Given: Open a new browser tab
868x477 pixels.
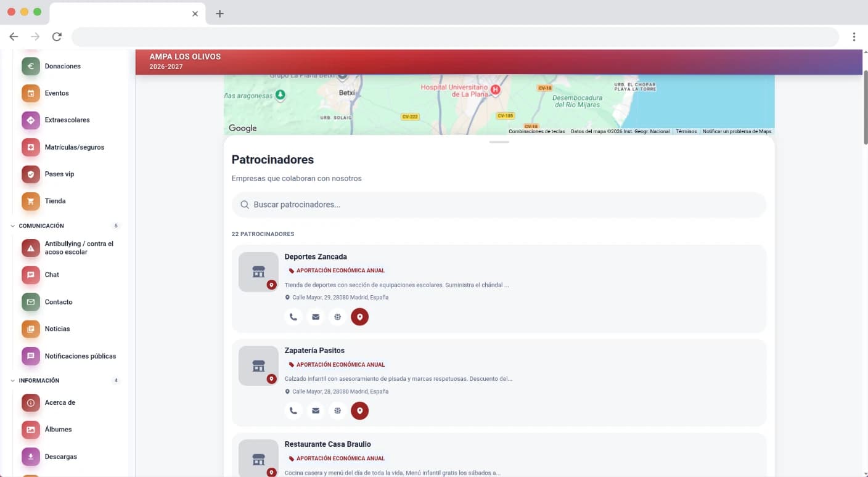Looking at the screenshot, I should (219, 14).
